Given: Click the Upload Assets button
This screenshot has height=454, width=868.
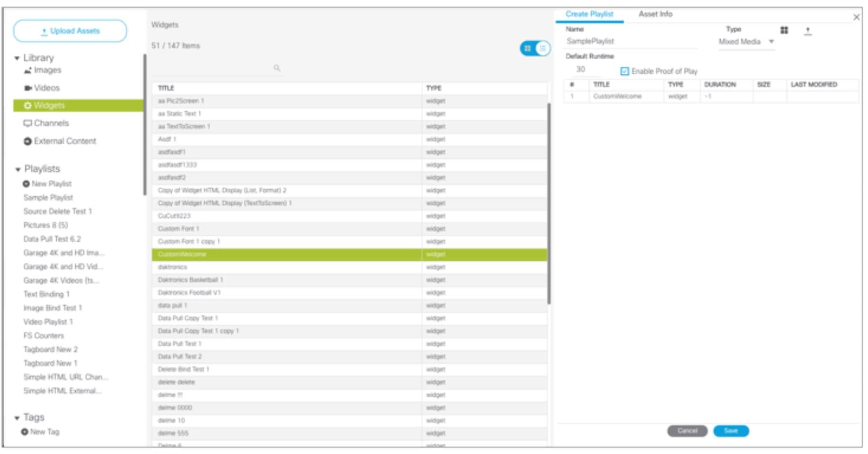Looking at the screenshot, I should pos(69,31).
